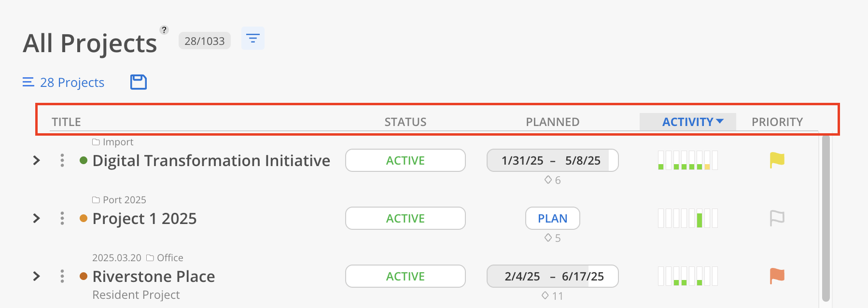Expand the Project 1 2025 row

click(37, 218)
